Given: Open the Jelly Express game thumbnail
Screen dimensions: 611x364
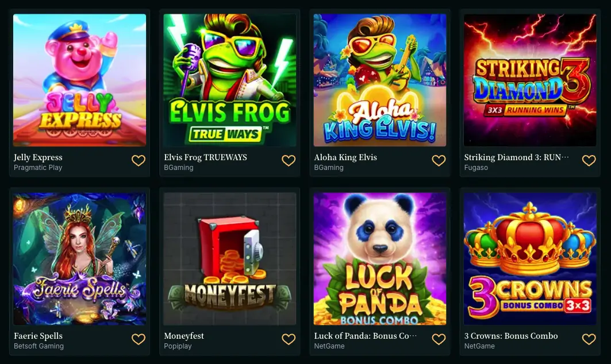Looking at the screenshot, I should 79,80.
